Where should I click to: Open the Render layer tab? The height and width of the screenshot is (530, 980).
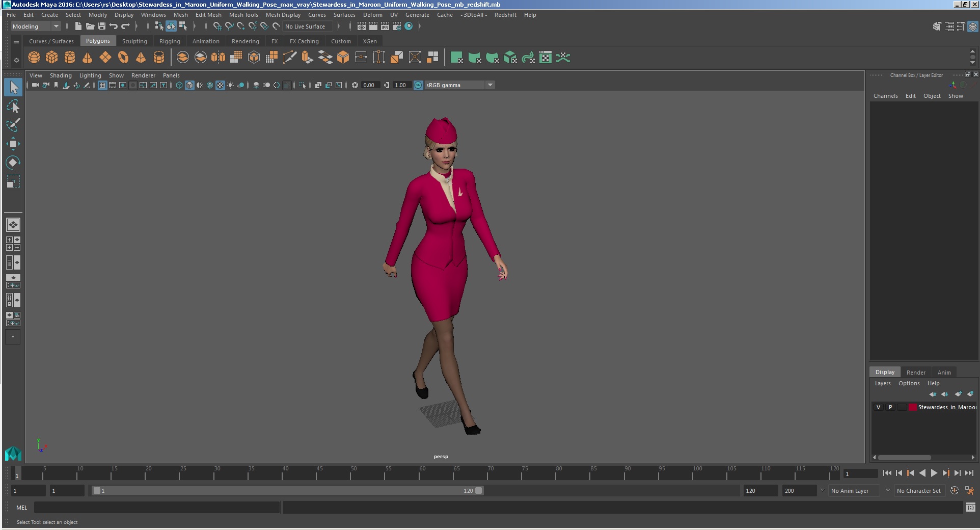916,373
